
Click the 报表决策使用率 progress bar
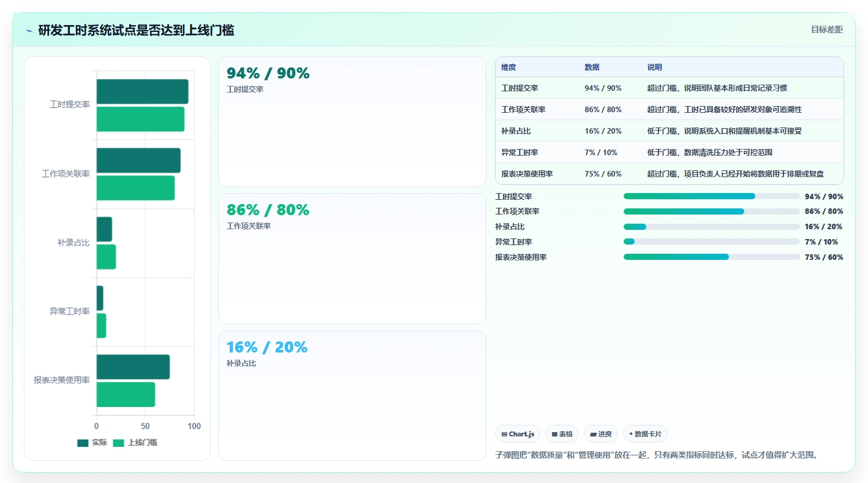(712, 257)
